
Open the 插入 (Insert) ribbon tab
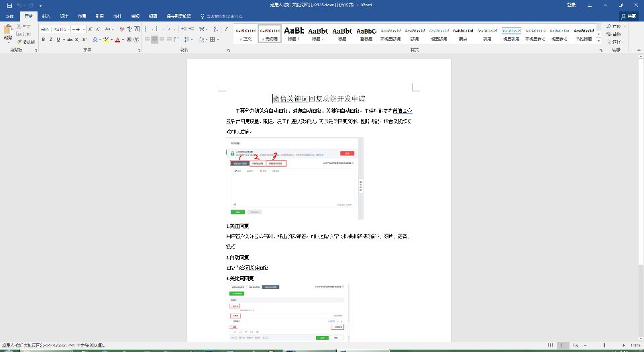(x=46, y=15)
